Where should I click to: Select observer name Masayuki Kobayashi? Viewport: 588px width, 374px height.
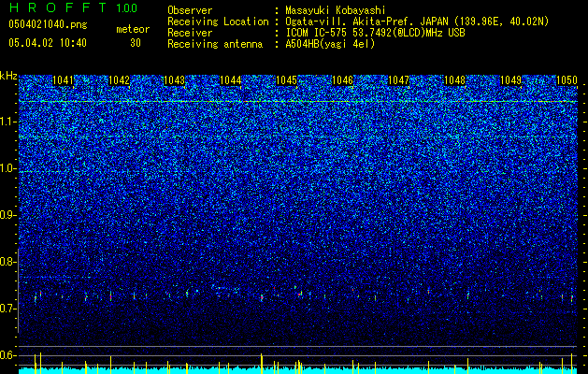(335, 10)
